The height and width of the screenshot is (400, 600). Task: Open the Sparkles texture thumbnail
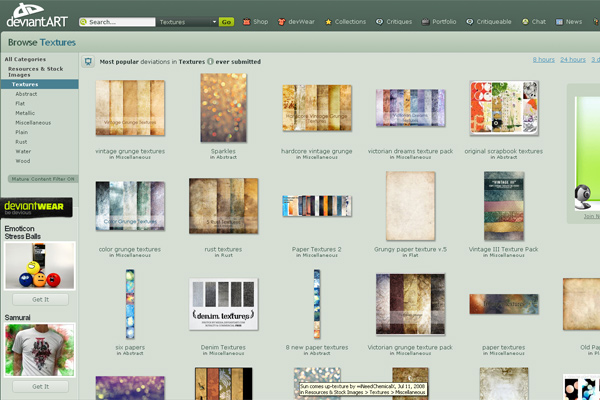pos(223,108)
